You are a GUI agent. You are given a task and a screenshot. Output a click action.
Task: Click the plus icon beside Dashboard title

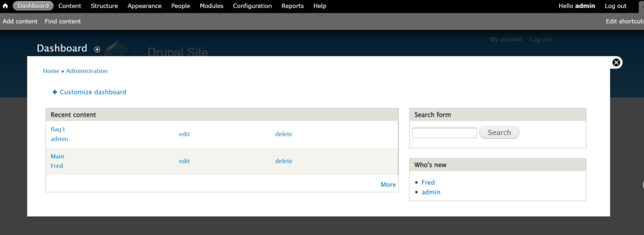97,50
